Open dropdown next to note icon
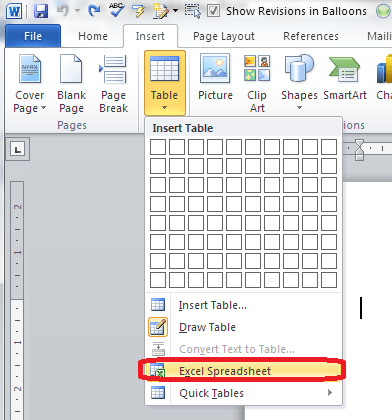Image resolution: width=392 pixels, height=420 pixels. click(175, 11)
